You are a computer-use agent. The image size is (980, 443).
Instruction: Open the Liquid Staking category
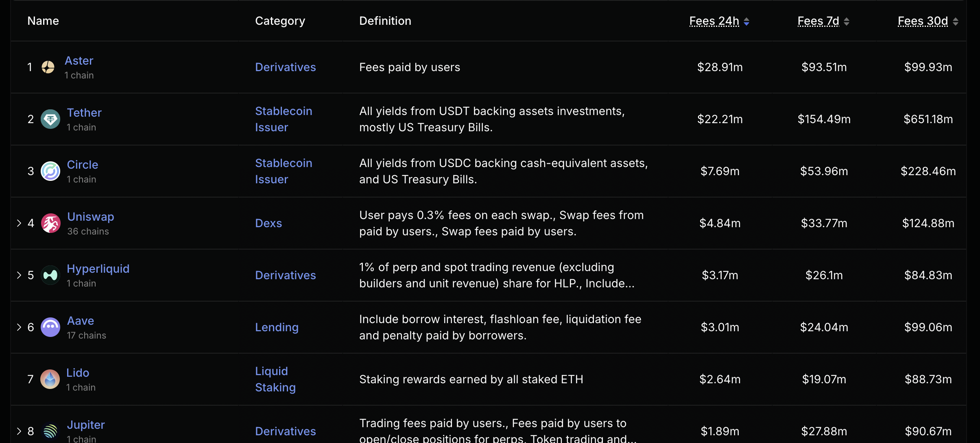275,379
